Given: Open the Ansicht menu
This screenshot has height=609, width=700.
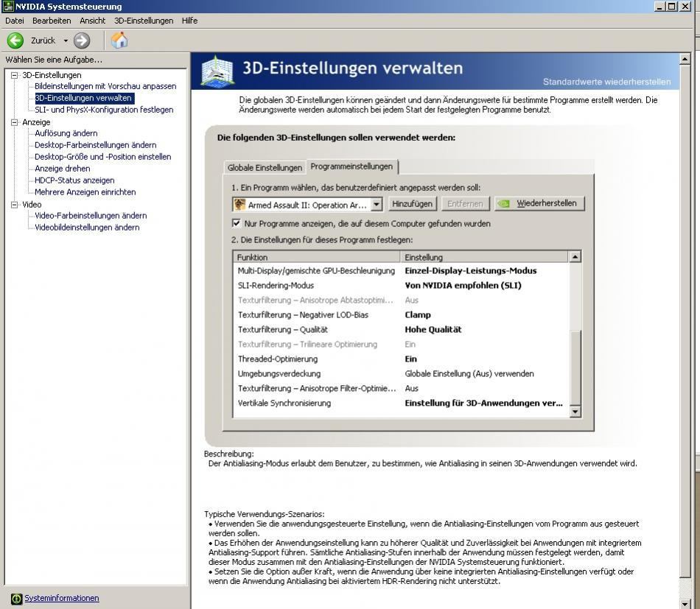Looking at the screenshot, I should tap(92, 21).
